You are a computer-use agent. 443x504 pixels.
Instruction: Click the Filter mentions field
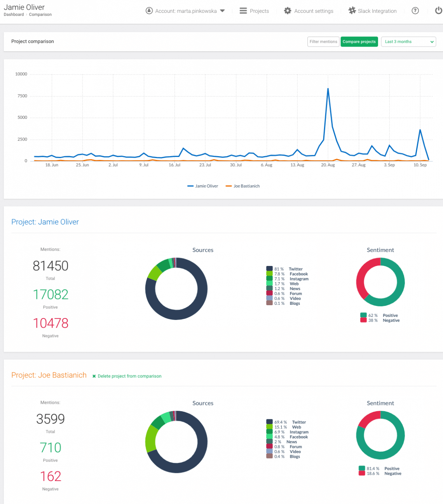pyautogui.click(x=323, y=42)
